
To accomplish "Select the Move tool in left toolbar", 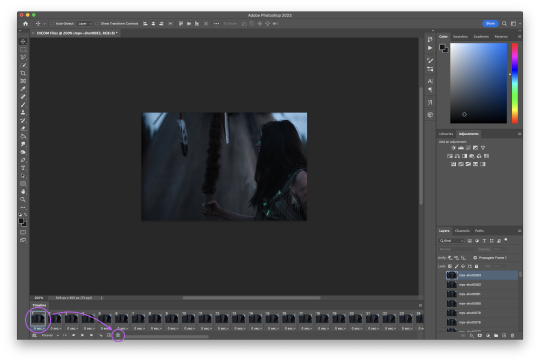I will point(23,42).
